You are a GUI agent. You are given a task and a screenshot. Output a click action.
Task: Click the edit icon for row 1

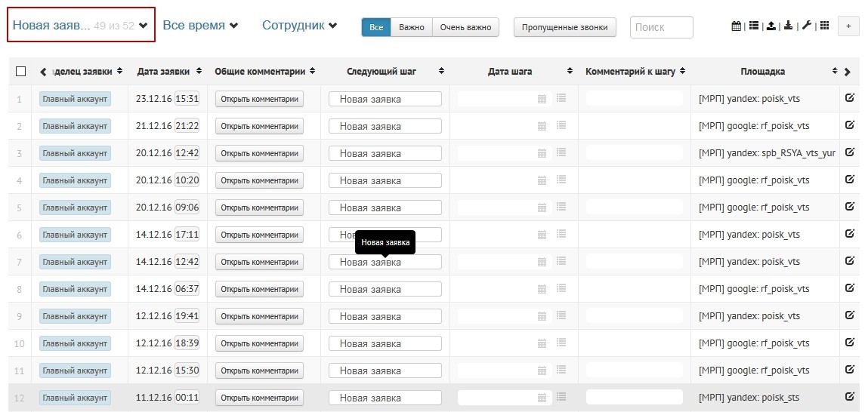[849, 98]
